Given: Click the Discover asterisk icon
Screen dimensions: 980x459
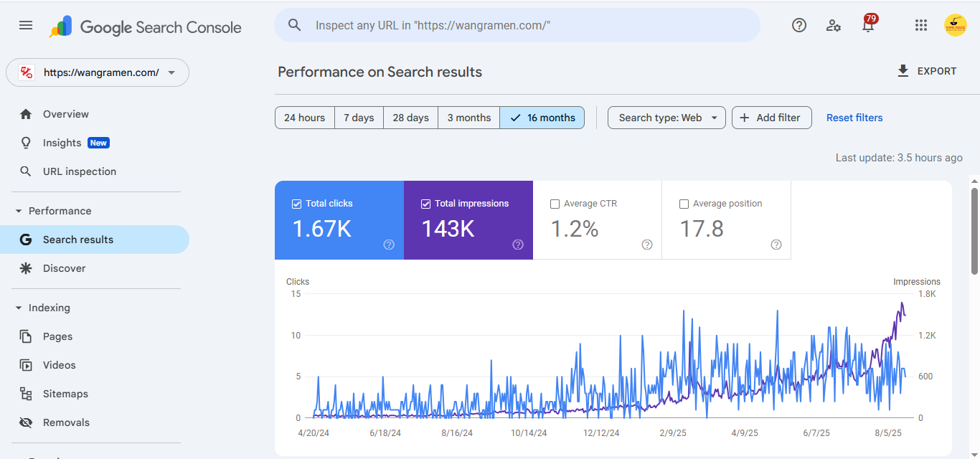Looking at the screenshot, I should pos(26,268).
